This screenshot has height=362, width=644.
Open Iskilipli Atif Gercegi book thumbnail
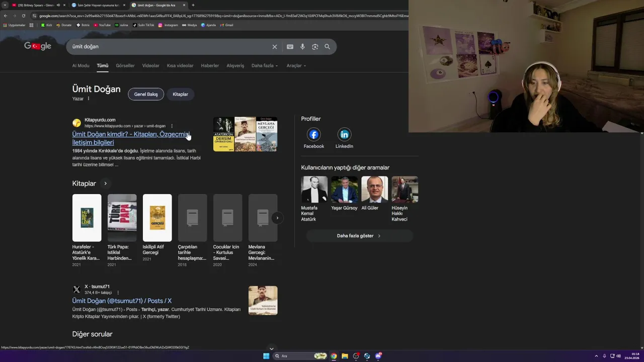(x=157, y=218)
